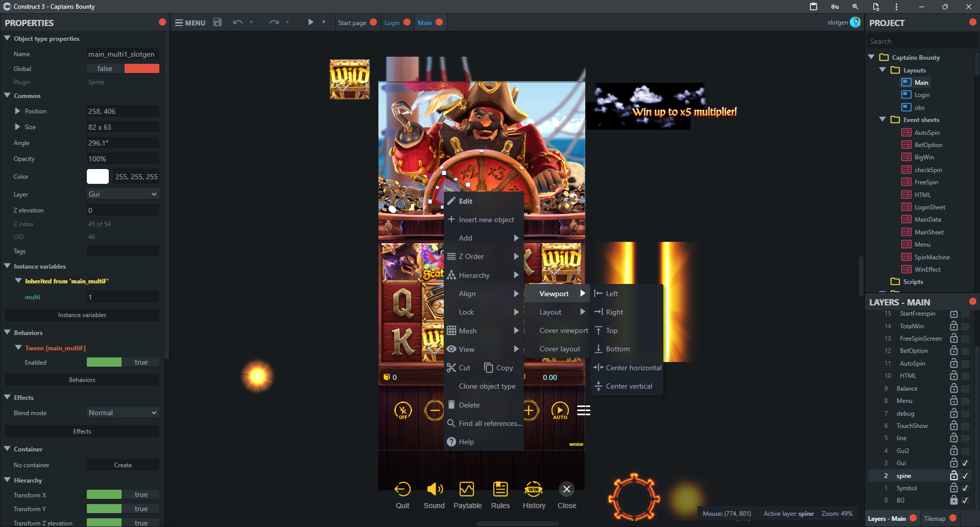Open the clipboard icon in title bar
Image resolution: width=980 pixels, height=527 pixels.
point(814,7)
